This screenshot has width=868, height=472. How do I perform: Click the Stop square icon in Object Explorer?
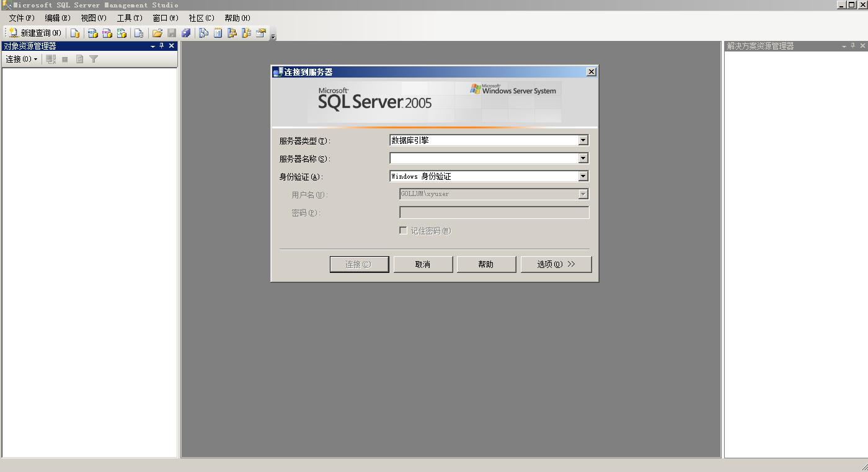click(x=64, y=60)
